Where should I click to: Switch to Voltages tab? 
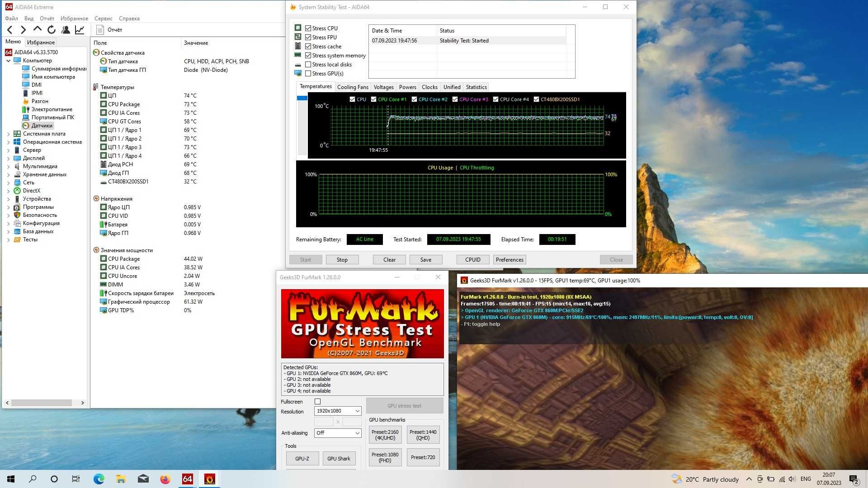tap(383, 87)
